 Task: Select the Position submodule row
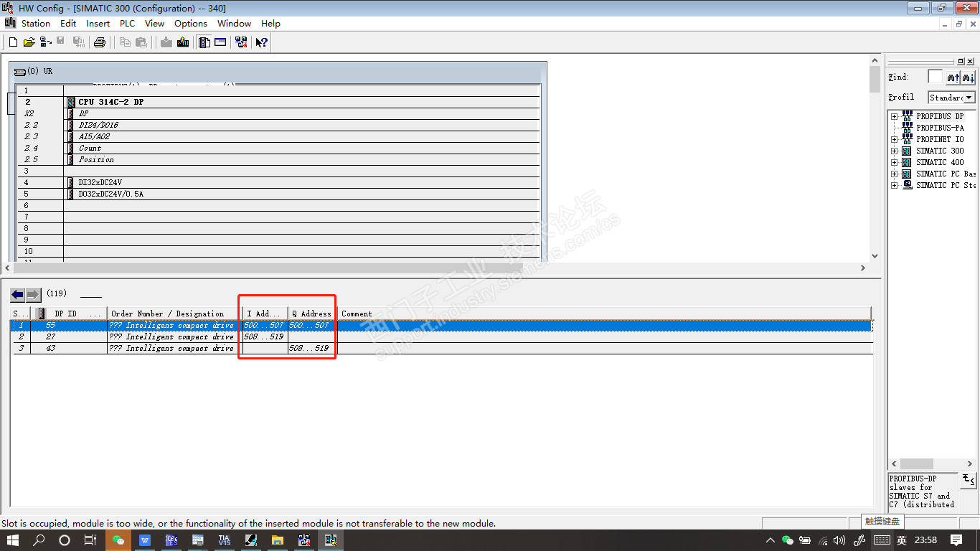click(278, 159)
